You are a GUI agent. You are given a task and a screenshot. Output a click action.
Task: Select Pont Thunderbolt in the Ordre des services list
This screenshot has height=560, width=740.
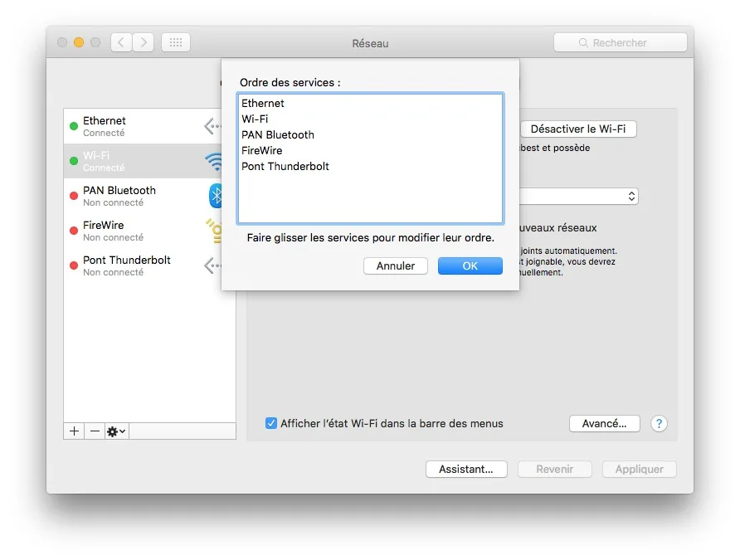click(285, 166)
